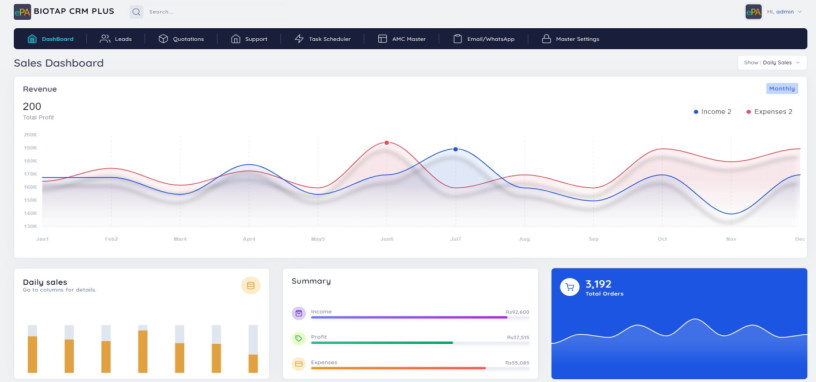This screenshot has height=382, width=816.
Task: Open the ePA Biotap logo
Action: click(22, 11)
